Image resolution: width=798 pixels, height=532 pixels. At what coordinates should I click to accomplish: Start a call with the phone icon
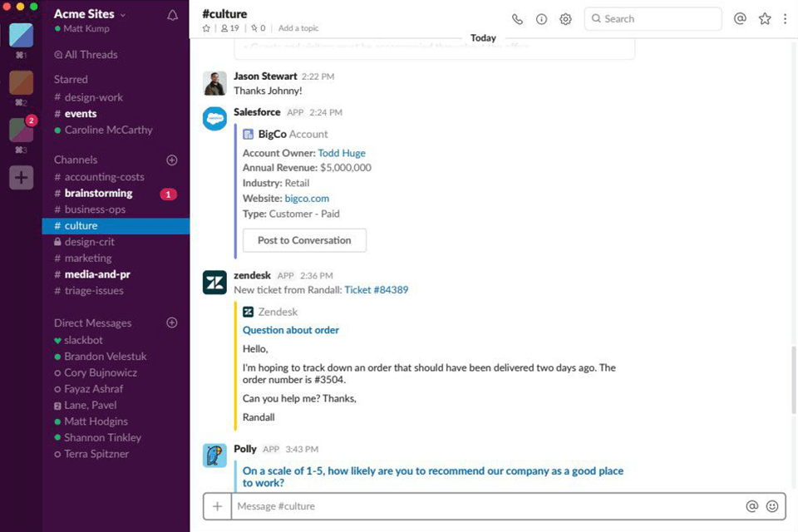tap(517, 19)
